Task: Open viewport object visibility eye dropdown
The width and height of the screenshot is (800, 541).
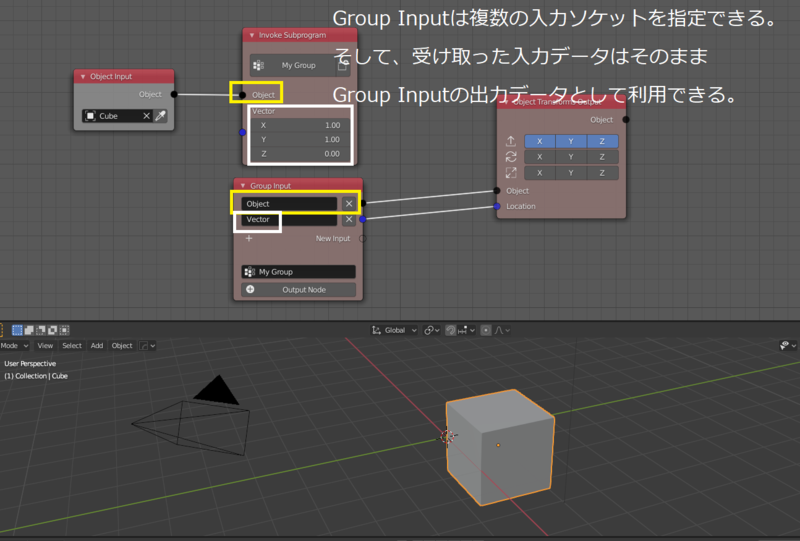Action: point(788,346)
